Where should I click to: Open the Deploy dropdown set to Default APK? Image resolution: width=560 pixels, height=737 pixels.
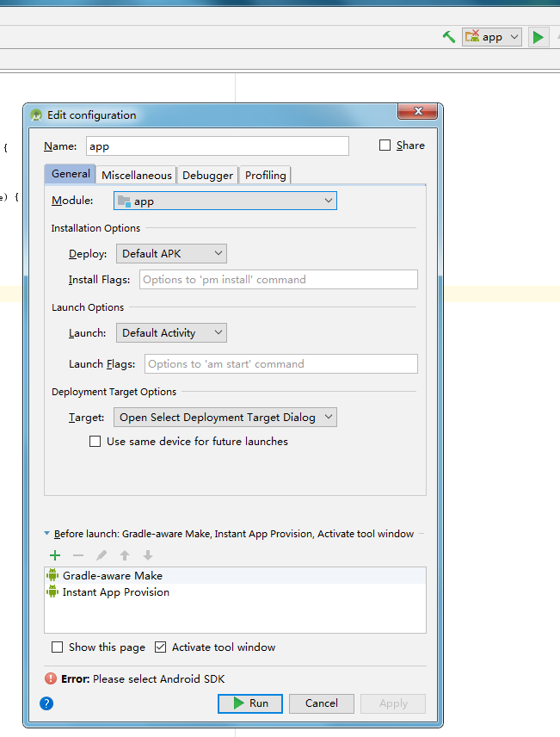coord(171,254)
